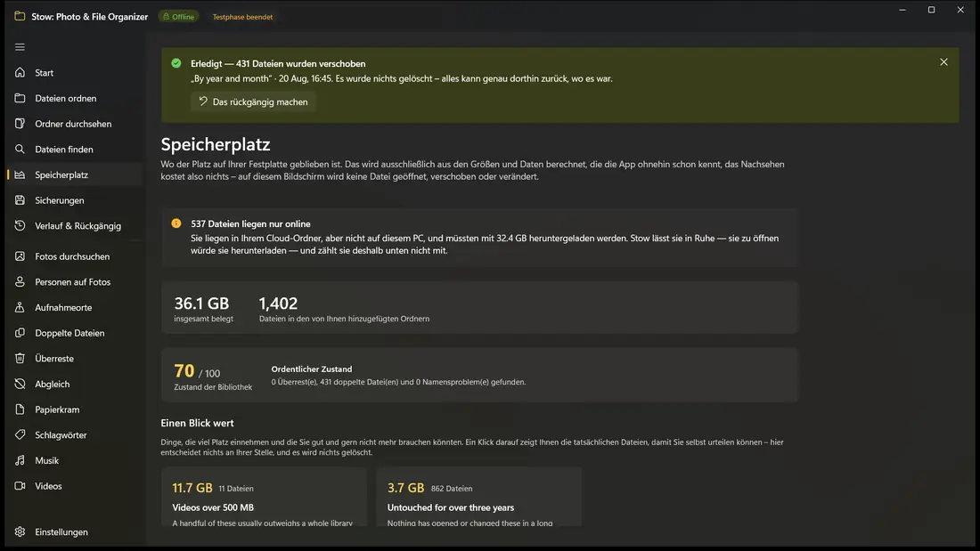Viewport: 980px width, 551px height.
Task: Click the green checkmark success icon
Action: coord(176,63)
